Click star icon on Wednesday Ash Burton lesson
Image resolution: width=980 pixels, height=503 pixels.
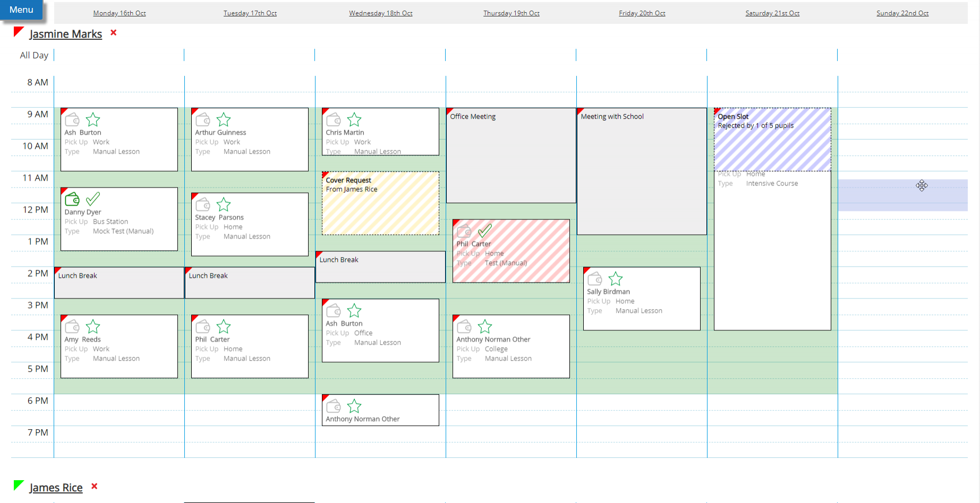(x=354, y=311)
